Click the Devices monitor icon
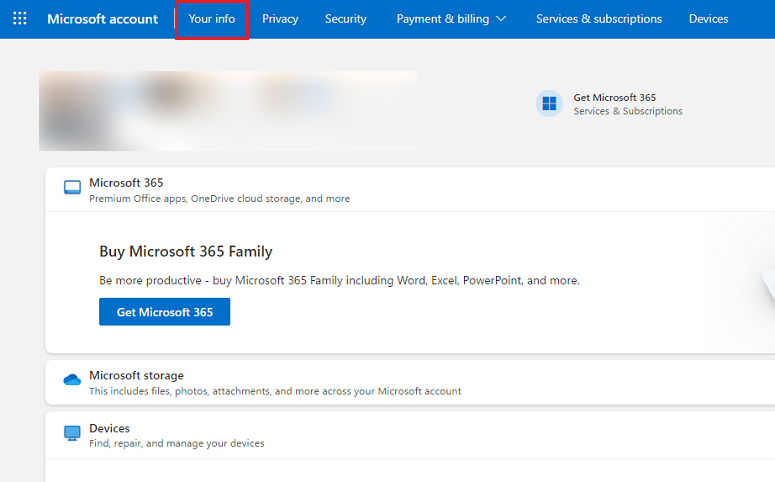 tap(72, 433)
